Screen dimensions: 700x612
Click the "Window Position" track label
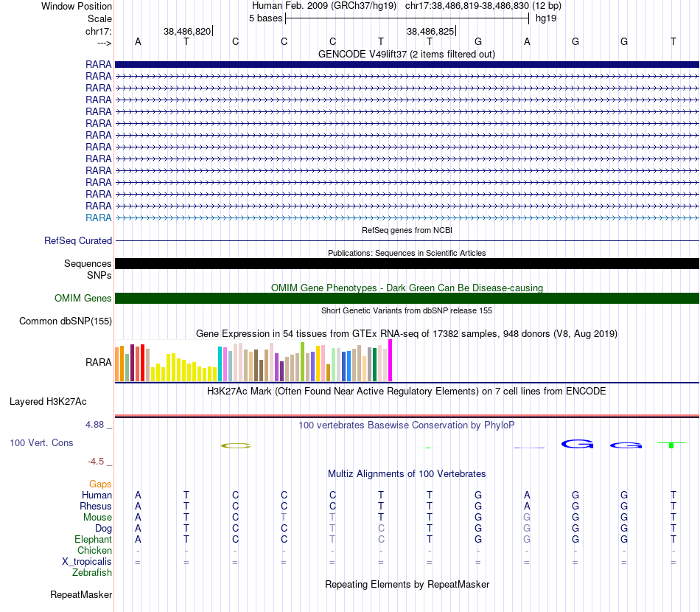(x=77, y=6)
